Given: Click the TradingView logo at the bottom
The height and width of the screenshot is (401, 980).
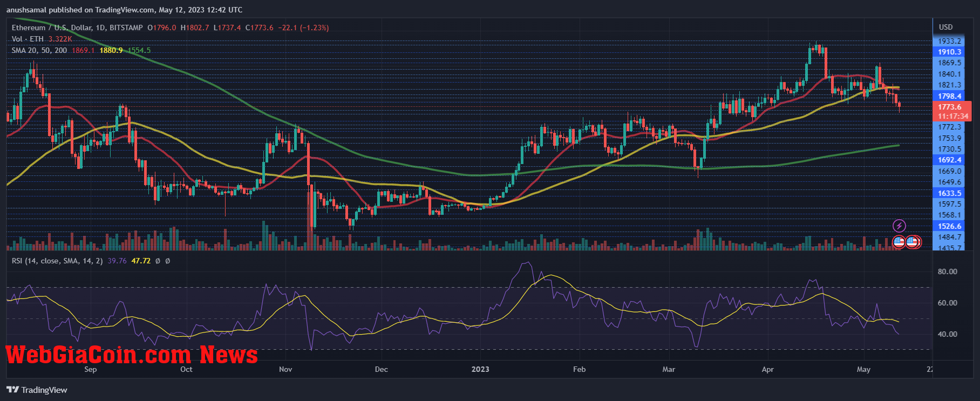Looking at the screenshot, I should pyautogui.click(x=37, y=390).
